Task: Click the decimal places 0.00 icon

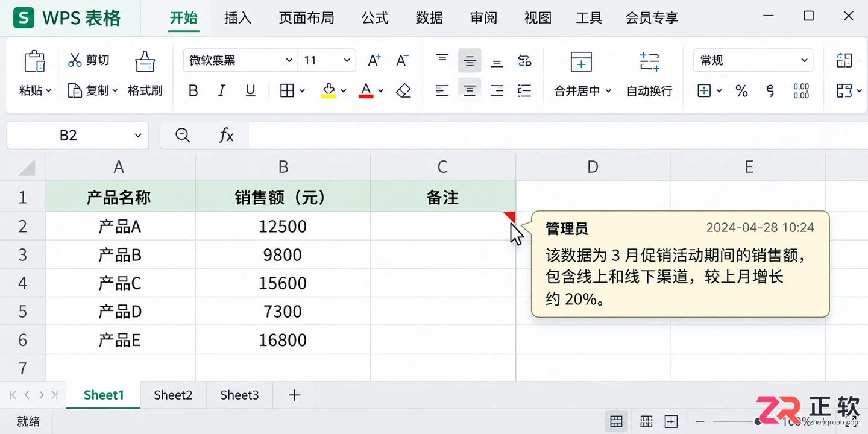Action: (x=801, y=91)
